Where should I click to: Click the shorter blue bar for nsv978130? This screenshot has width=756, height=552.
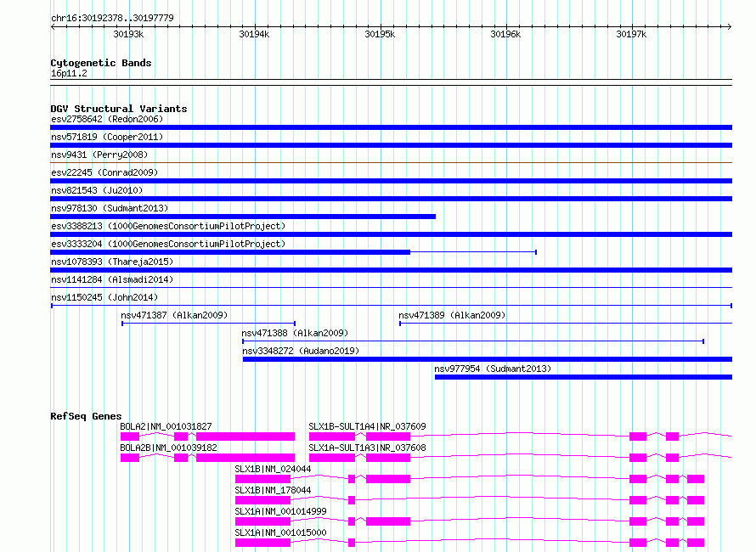[x=243, y=217]
